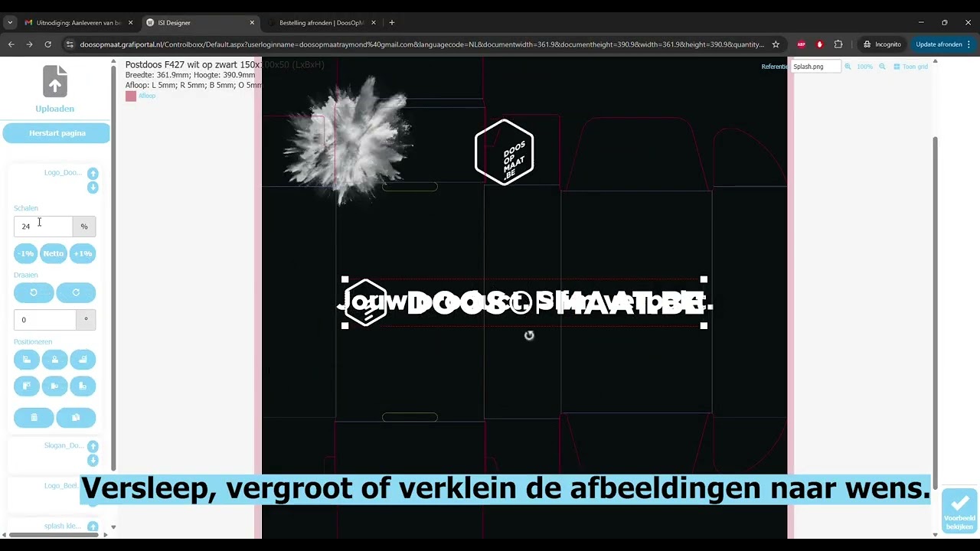Close the ISI Designer browser tab
The width and height of the screenshot is (980, 551).
[x=252, y=22]
